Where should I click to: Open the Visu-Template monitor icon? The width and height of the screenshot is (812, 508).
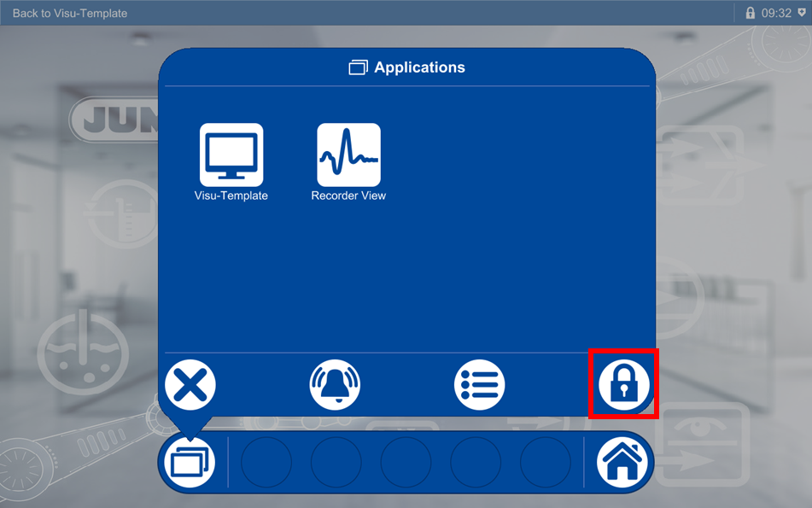[231, 155]
